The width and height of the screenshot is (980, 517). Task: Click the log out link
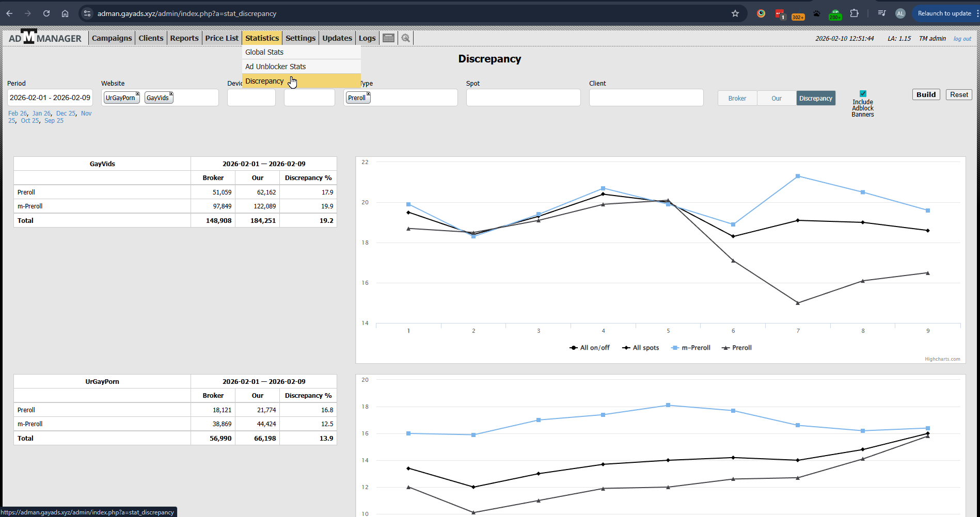[x=962, y=39]
